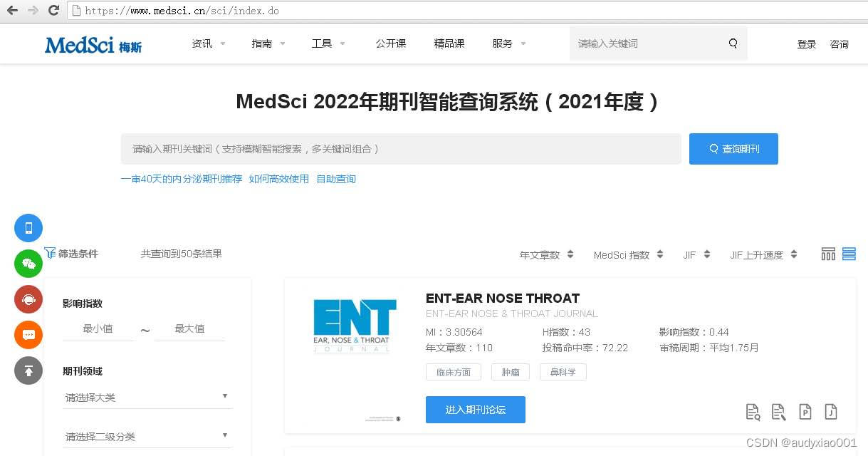Open the orange chat message sidebar icon
The width and height of the screenshot is (868, 456).
(x=28, y=335)
